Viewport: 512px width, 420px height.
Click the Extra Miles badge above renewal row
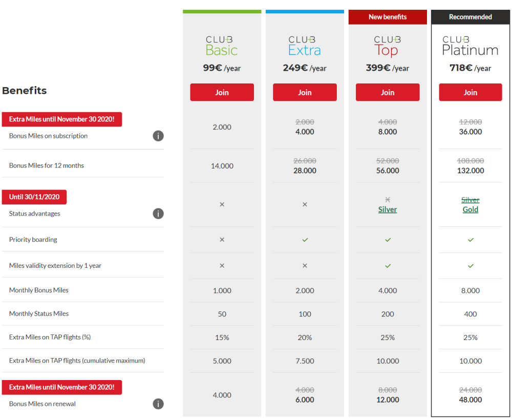coord(62,387)
